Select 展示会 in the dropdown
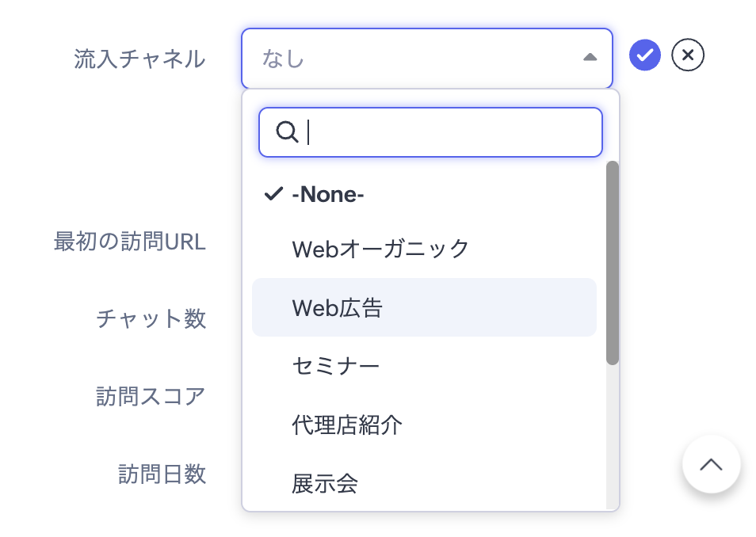This screenshot has width=756, height=537. tap(325, 482)
